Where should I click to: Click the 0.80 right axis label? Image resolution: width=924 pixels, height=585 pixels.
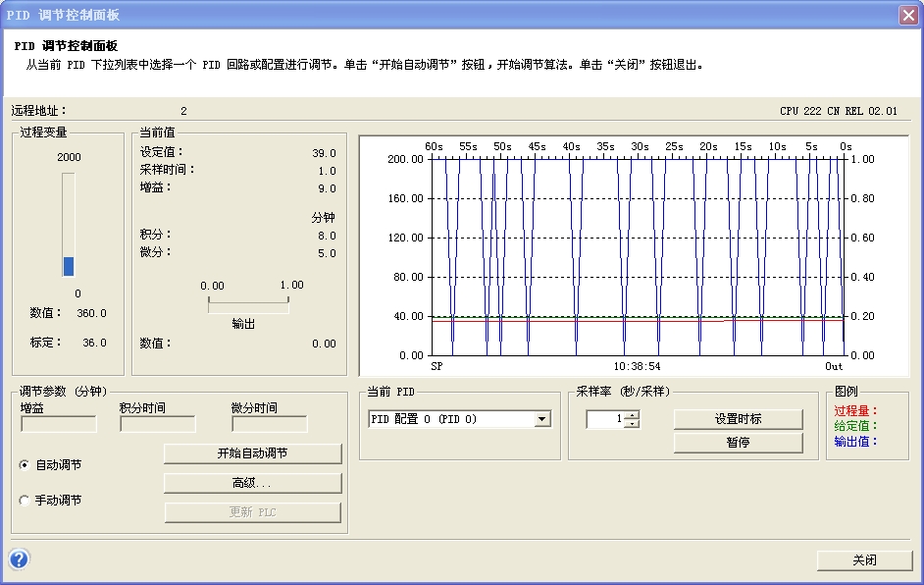[863, 198]
